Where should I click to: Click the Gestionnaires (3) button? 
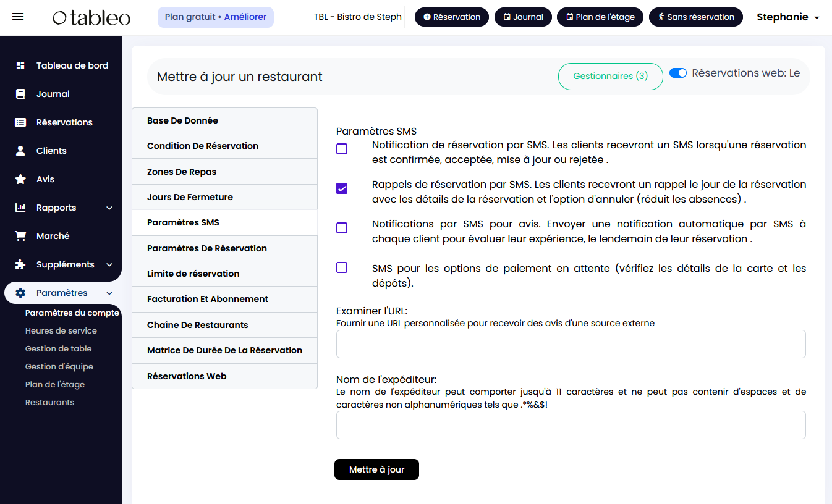click(x=611, y=76)
